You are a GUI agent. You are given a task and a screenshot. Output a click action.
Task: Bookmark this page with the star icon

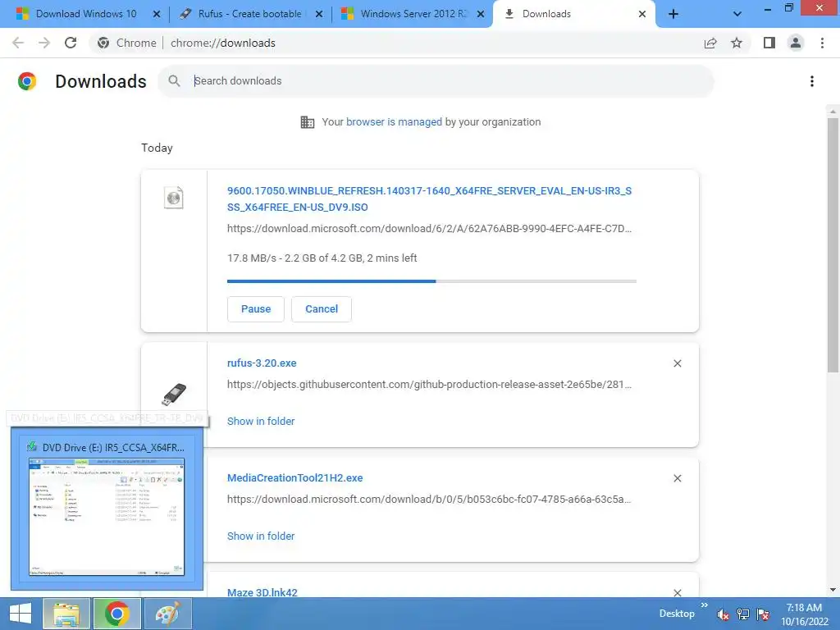(737, 43)
